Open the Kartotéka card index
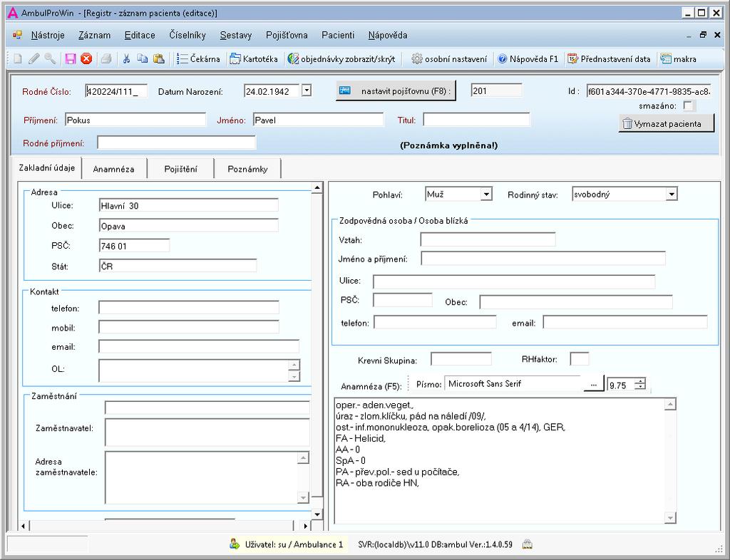The image size is (730, 560). [x=255, y=59]
